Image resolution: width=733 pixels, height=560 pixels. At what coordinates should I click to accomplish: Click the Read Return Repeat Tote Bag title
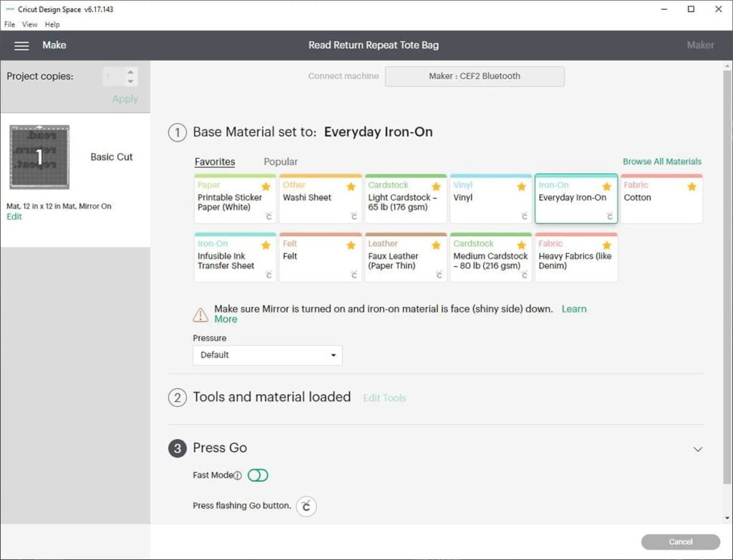tap(374, 45)
